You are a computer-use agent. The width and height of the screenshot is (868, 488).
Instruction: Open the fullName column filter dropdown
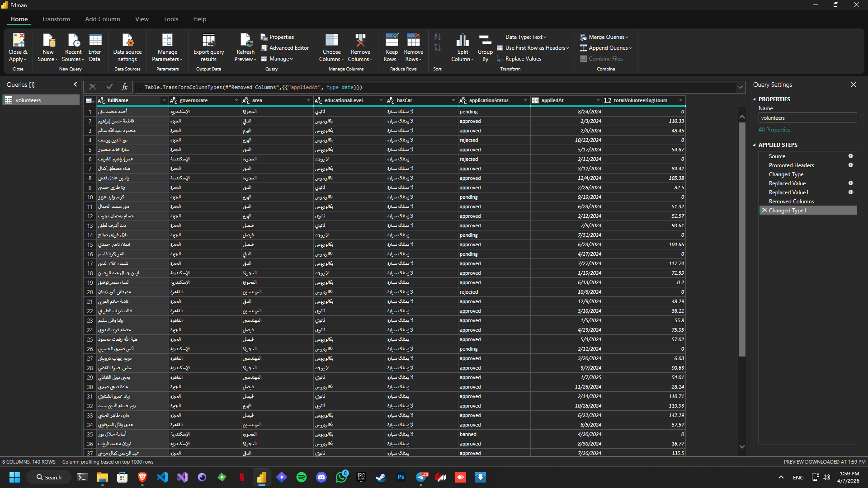(x=163, y=100)
